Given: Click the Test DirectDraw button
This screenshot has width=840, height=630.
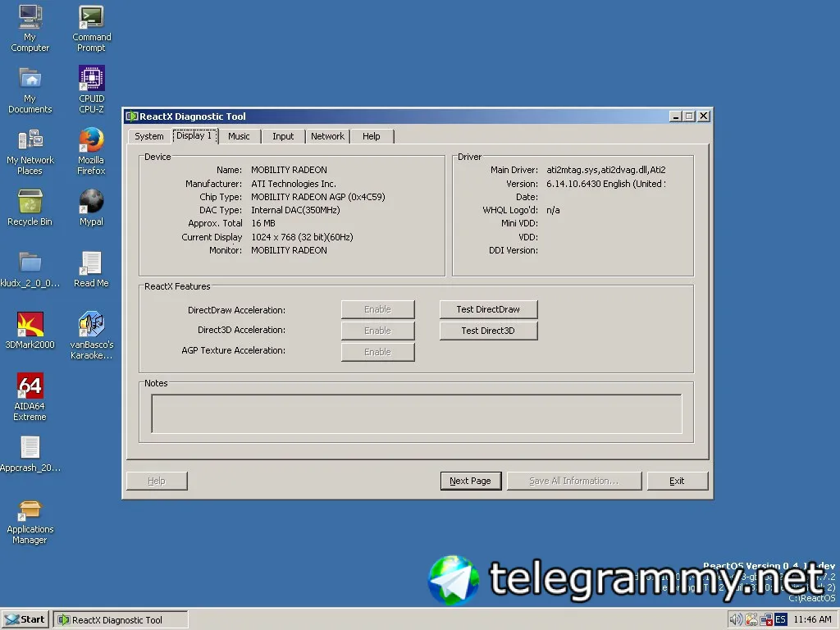Looking at the screenshot, I should 488,309.
